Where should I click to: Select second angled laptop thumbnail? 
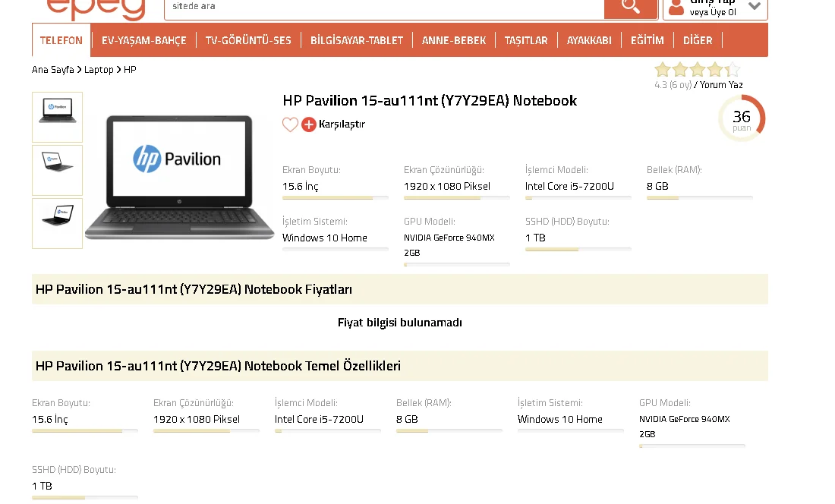click(x=58, y=170)
